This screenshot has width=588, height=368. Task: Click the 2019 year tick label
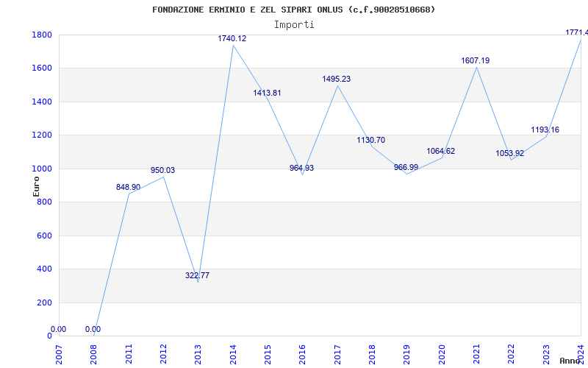407,354
